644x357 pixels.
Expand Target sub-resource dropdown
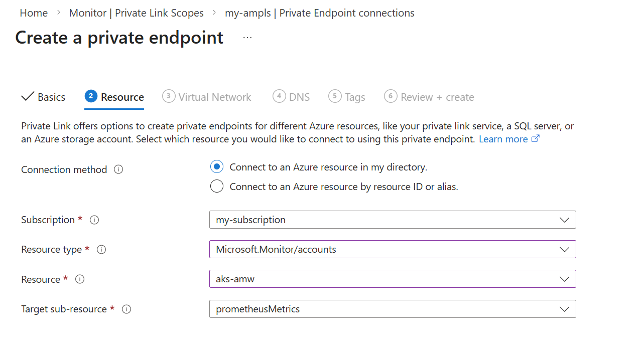392,309
